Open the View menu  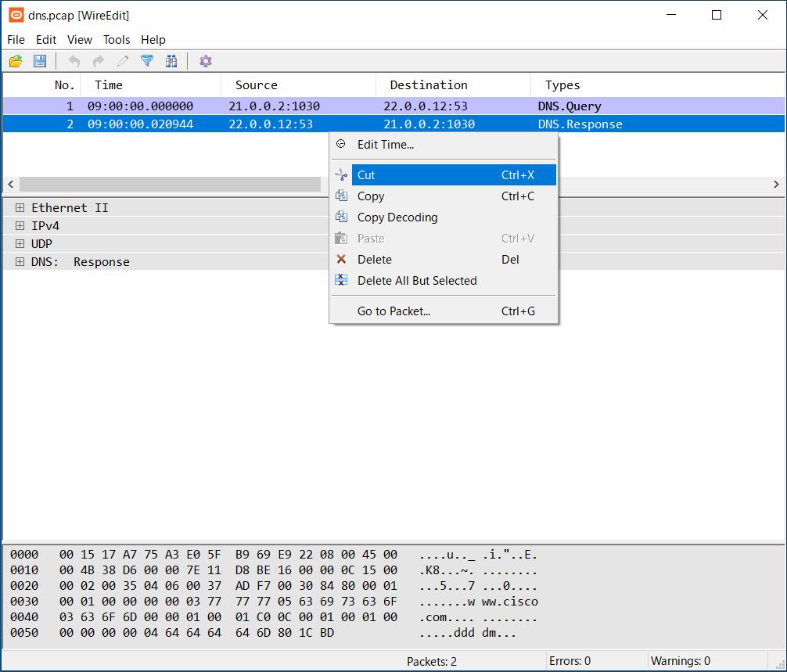click(80, 40)
